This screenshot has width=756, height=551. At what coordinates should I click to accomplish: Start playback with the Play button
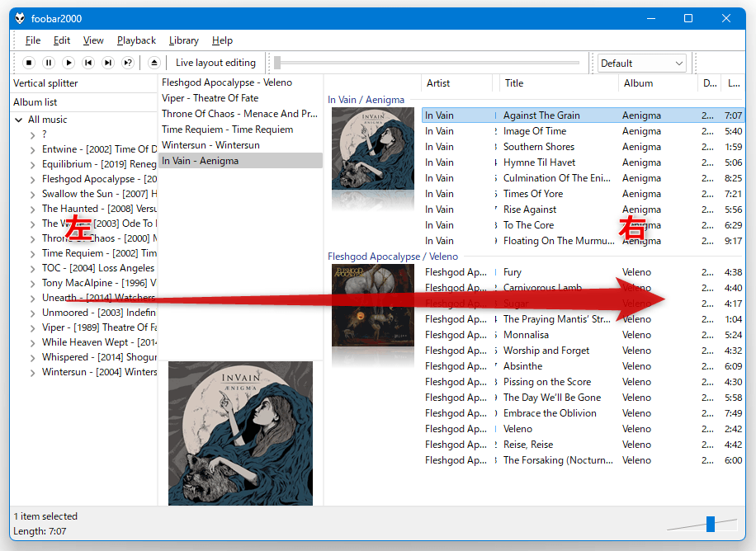pyautogui.click(x=69, y=63)
